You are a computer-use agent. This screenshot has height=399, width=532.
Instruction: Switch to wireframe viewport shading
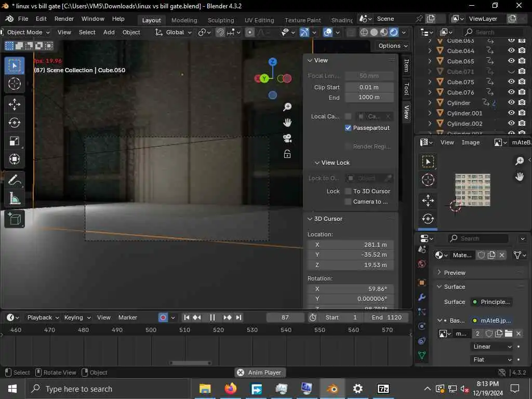(x=364, y=32)
